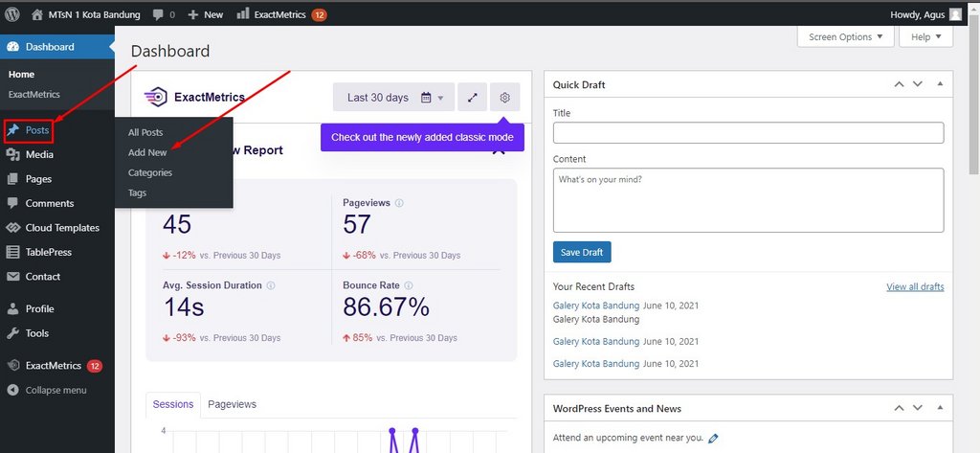Click the 12 badge next to ExactMetrics in admin bar

click(x=319, y=14)
